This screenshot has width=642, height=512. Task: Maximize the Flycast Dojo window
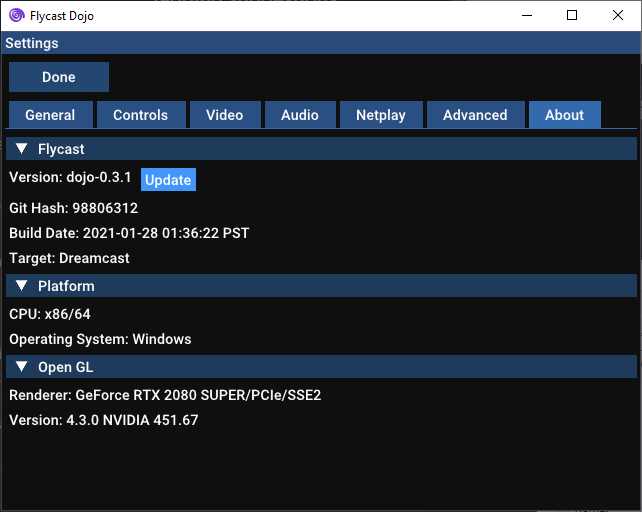(572, 16)
